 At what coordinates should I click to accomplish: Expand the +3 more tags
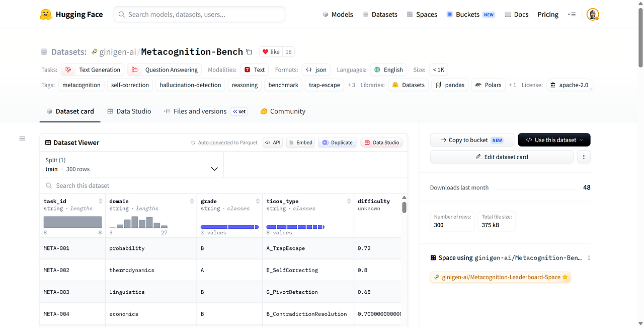coord(351,85)
